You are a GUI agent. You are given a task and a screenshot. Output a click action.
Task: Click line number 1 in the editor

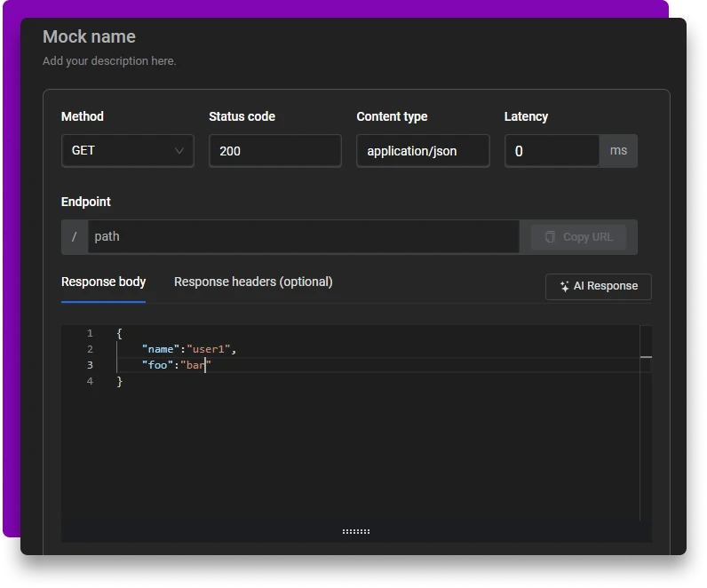point(90,333)
